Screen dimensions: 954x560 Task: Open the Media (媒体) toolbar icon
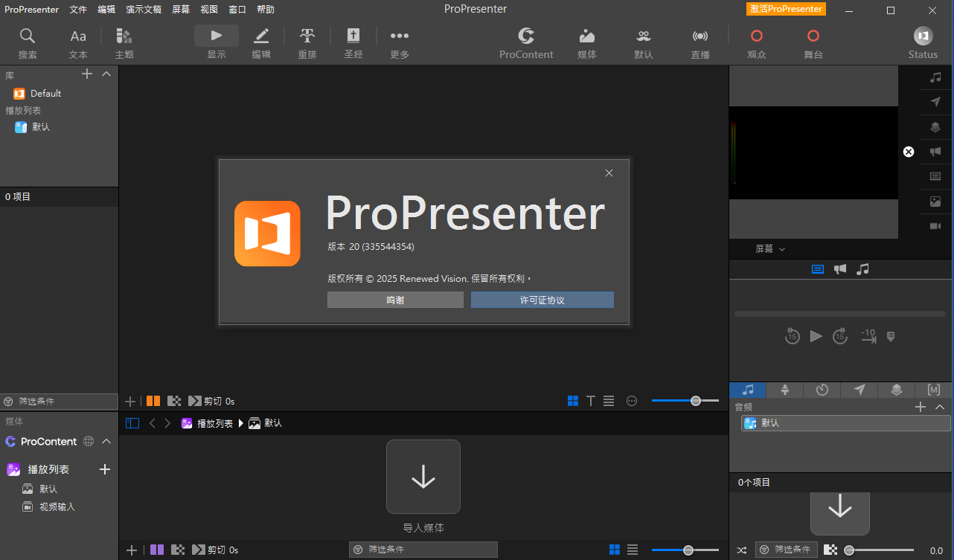click(x=587, y=36)
